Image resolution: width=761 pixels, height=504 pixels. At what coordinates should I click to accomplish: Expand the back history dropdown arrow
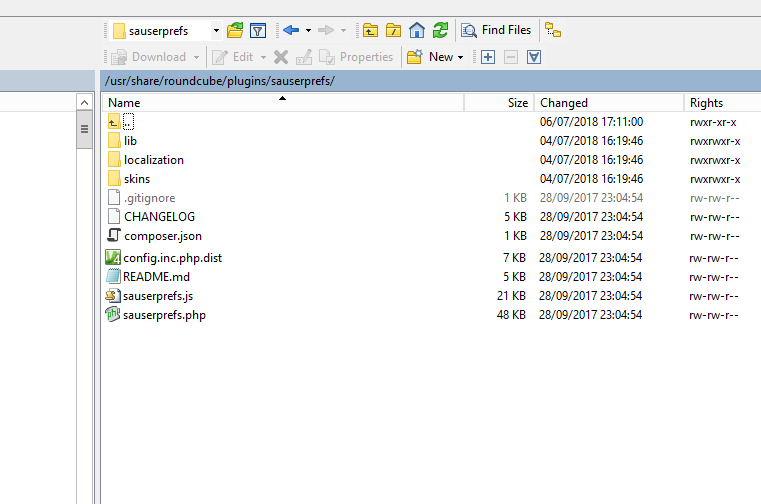click(308, 31)
